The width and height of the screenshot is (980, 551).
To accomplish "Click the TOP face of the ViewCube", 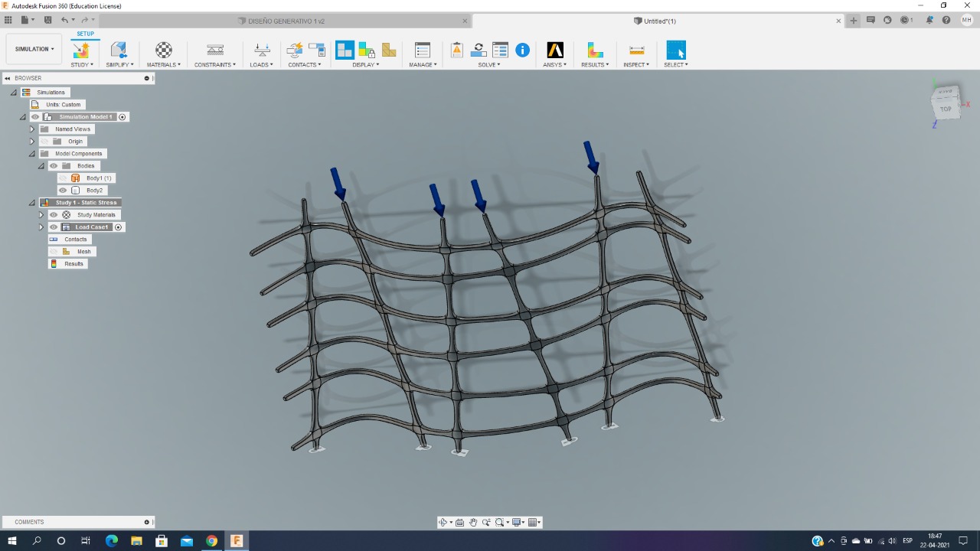I will click(x=946, y=109).
